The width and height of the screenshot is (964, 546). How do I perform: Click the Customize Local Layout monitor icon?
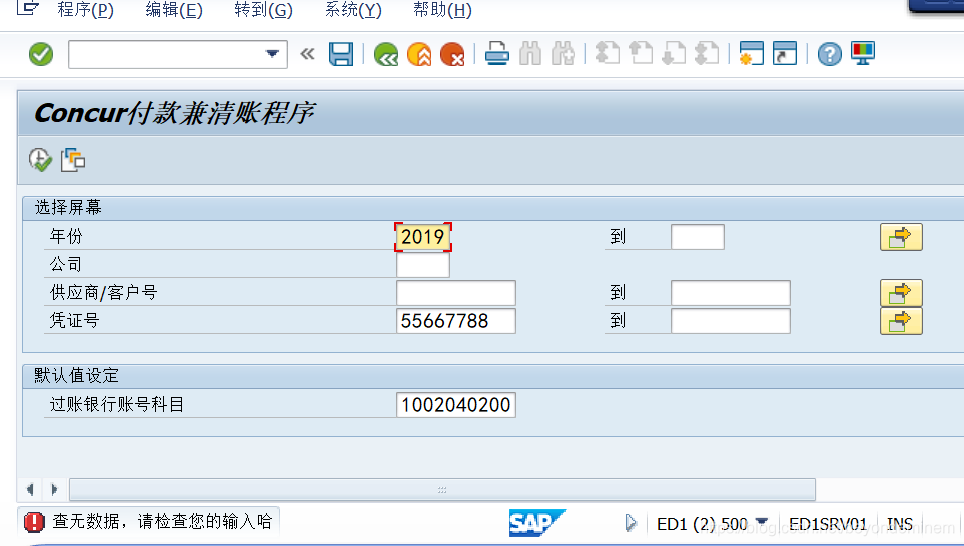[x=863, y=53]
